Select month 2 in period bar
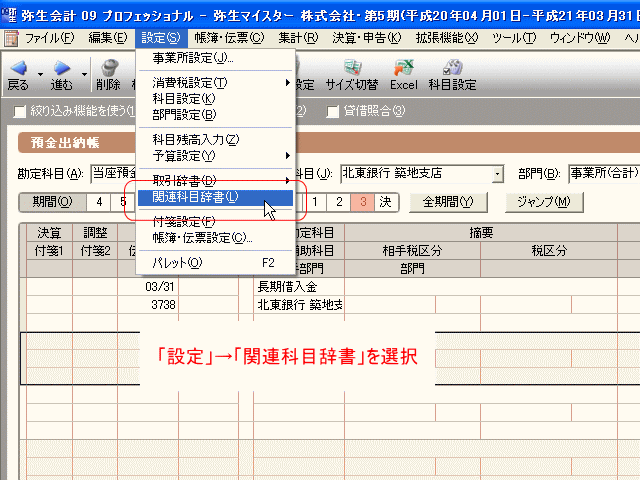 coord(339,202)
